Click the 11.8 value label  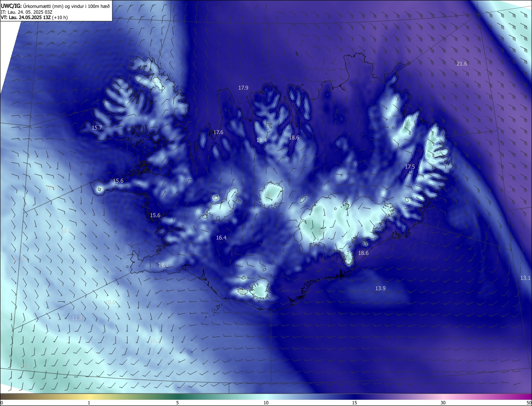[77, 318]
